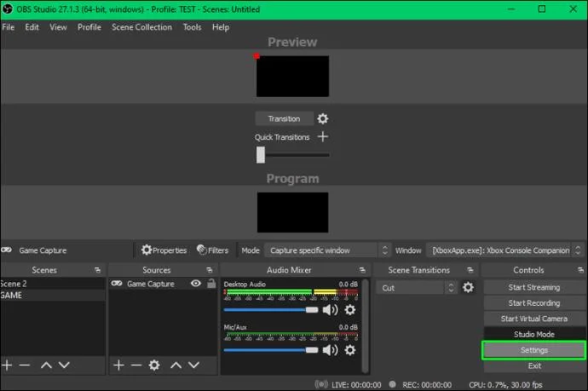This screenshot has width=588, height=391.
Task: Click the OBS logo in title bar
Action: [8, 9]
